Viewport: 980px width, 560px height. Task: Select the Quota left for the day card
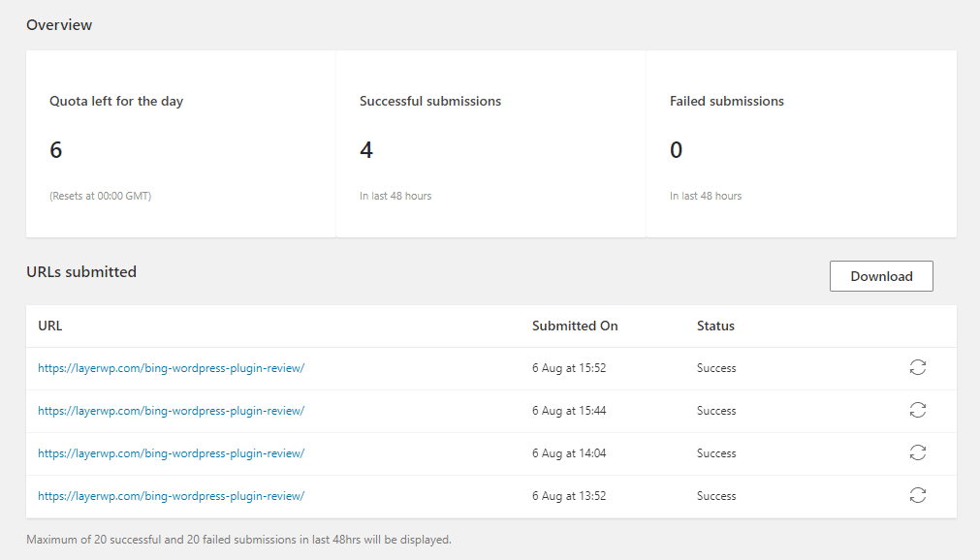180,143
